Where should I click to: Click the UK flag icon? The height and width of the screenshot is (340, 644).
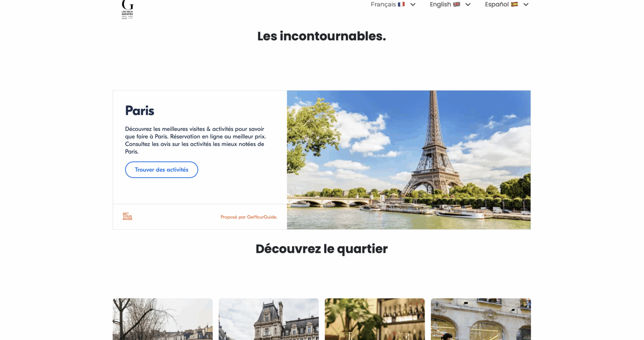(x=456, y=4)
